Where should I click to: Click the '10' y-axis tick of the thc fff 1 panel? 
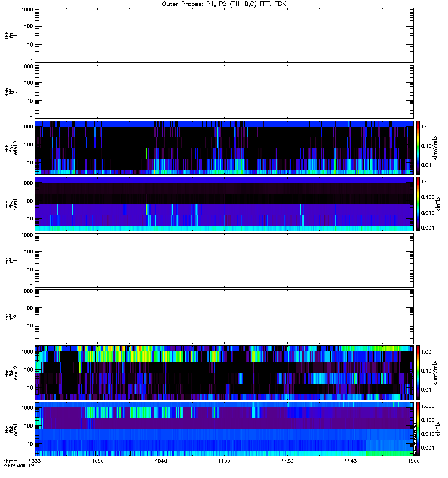[x=30, y=269]
